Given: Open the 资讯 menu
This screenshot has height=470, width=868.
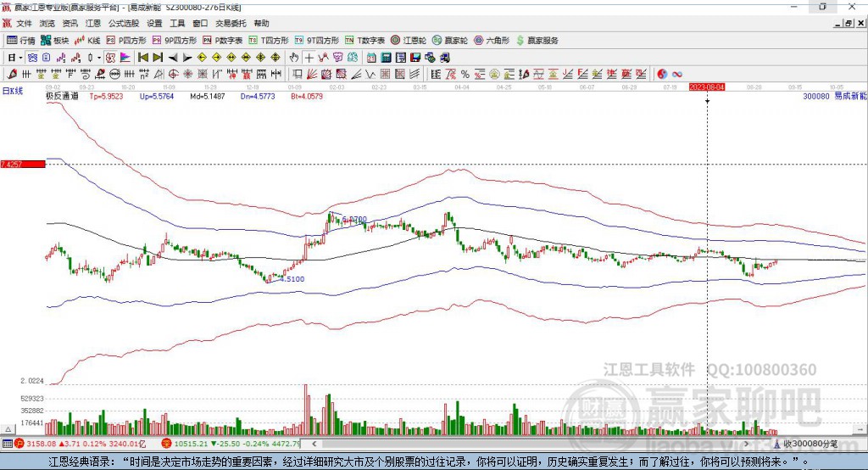Looking at the screenshot, I should (70, 23).
